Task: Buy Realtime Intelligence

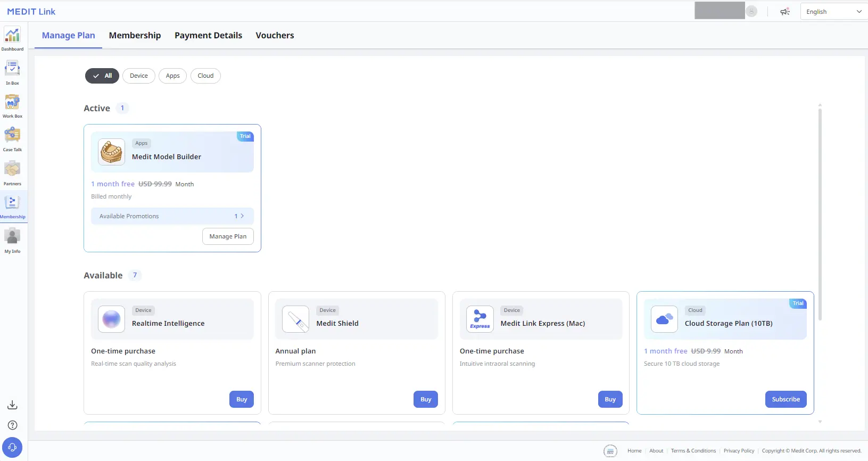Action: click(242, 399)
